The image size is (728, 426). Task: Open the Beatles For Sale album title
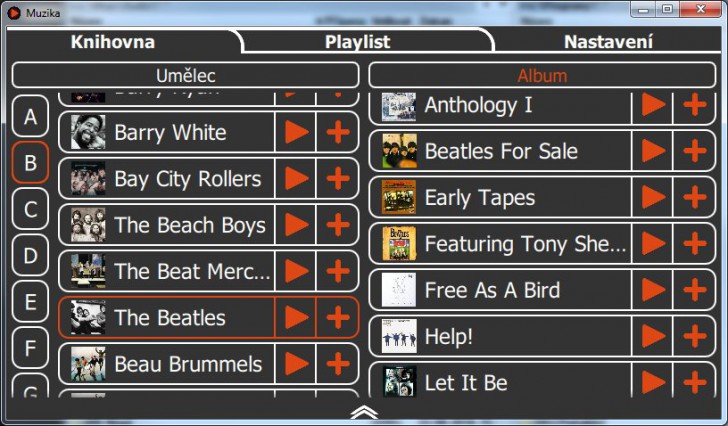501,151
